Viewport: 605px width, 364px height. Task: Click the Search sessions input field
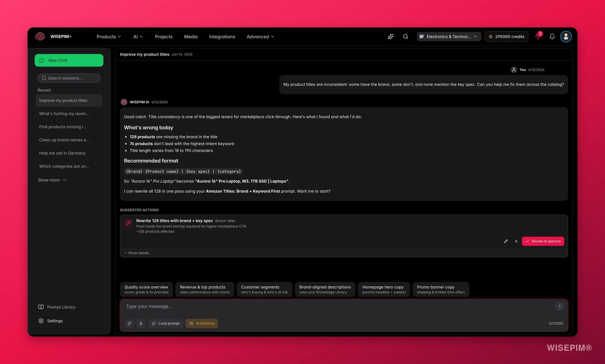point(69,78)
